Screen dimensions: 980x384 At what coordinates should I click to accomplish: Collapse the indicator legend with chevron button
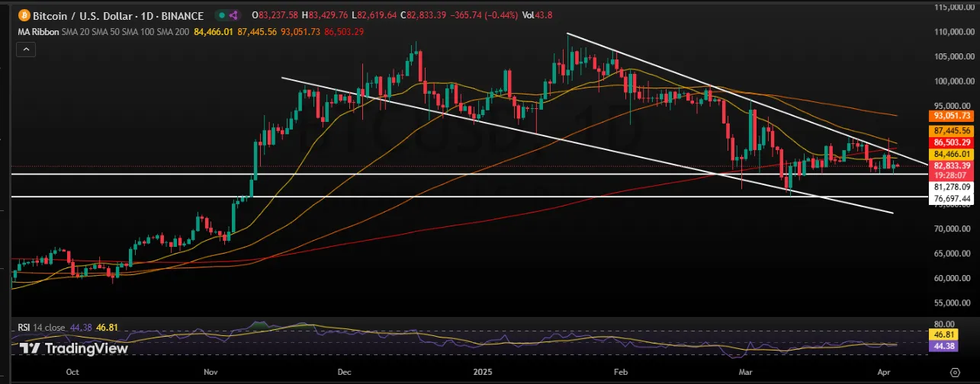(x=25, y=49)
